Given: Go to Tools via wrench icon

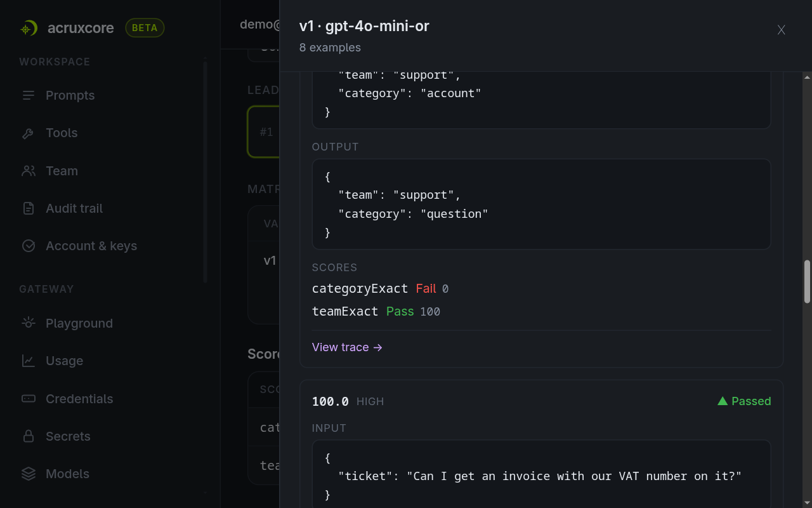Looking at the screenshot, I should [29, 133].
